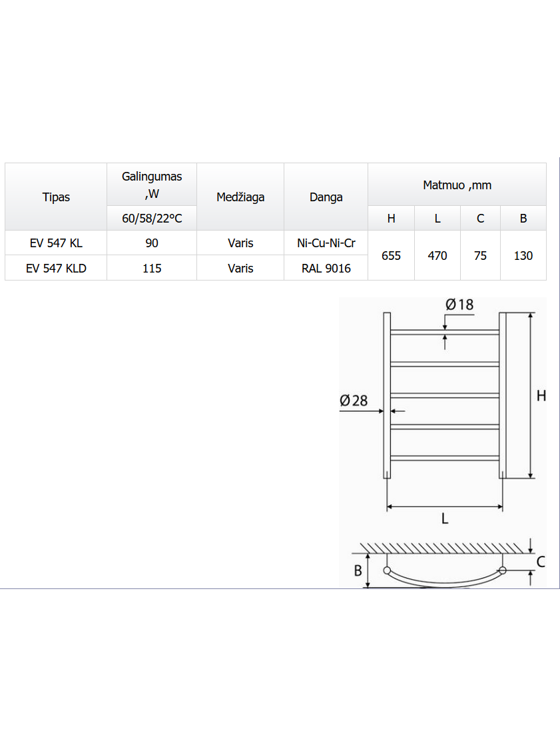Select the "Medžiaga" column header
The image size is (560, 747).
[240, 197]
